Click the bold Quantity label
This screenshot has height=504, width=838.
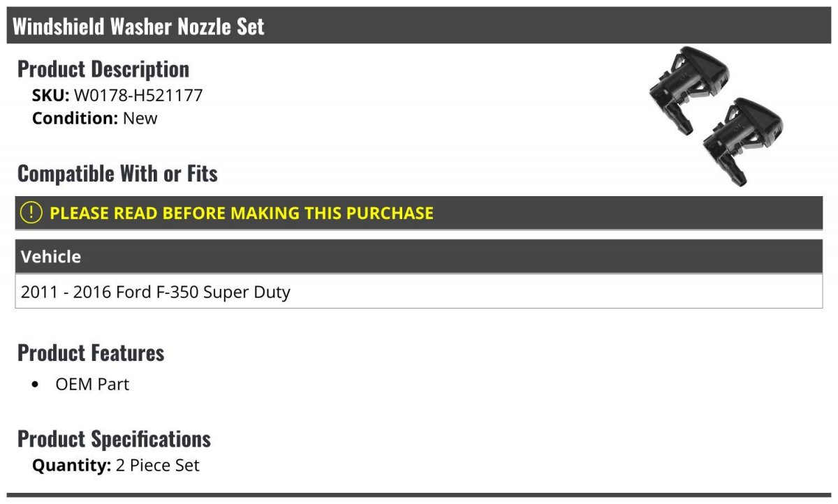72,466
